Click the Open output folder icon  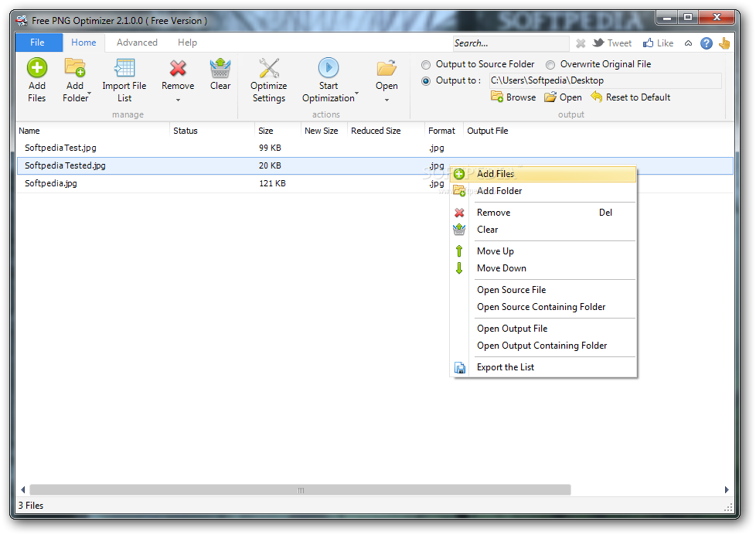(550, 97)
